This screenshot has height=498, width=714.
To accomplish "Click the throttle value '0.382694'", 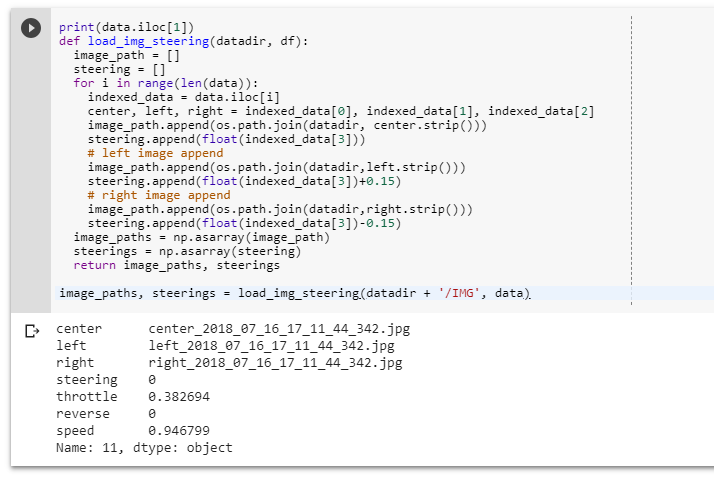I will click(x=179, y=397).
